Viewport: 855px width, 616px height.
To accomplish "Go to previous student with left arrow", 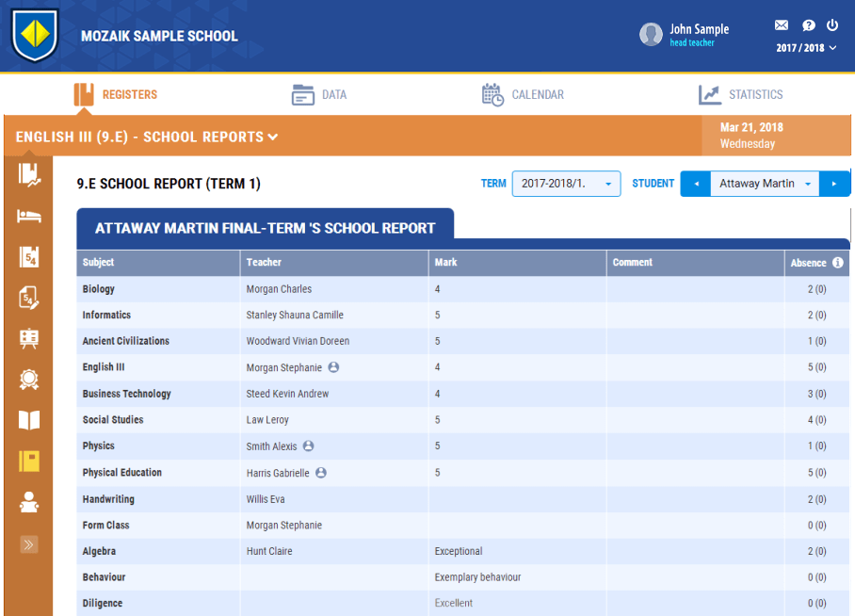I will tap(695, 184).
